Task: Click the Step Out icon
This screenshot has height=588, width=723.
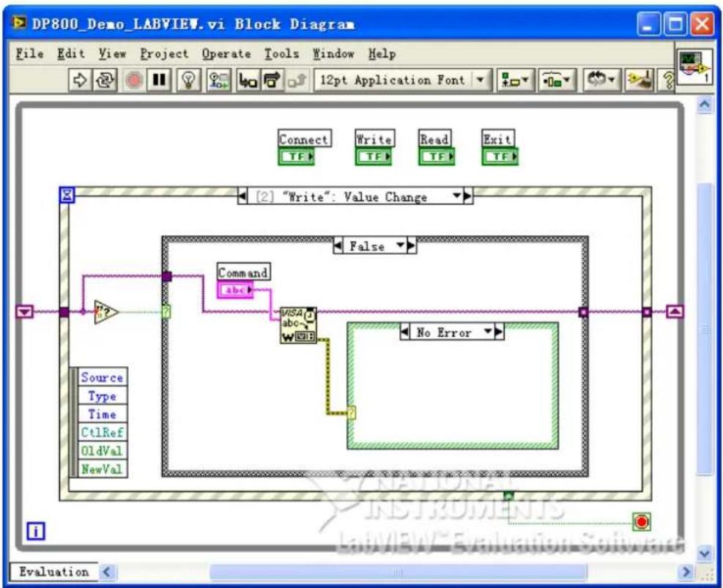Action: tap(297, 81)
